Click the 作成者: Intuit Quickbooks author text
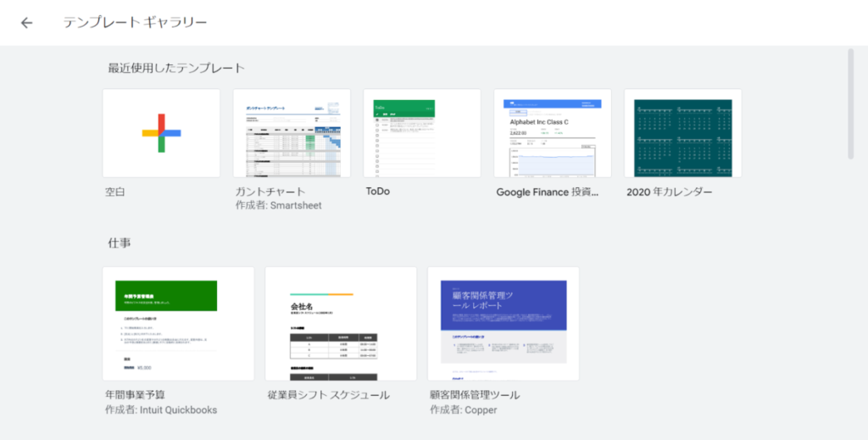Image resolution: width=868 pixels, height=440 pixels. (160, 410)
